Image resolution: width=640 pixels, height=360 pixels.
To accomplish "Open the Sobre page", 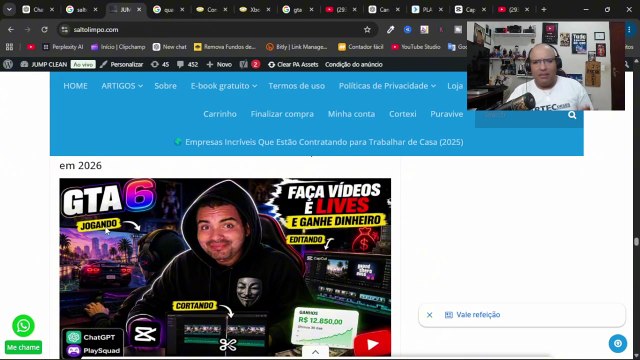I will [x=165, y=86].
